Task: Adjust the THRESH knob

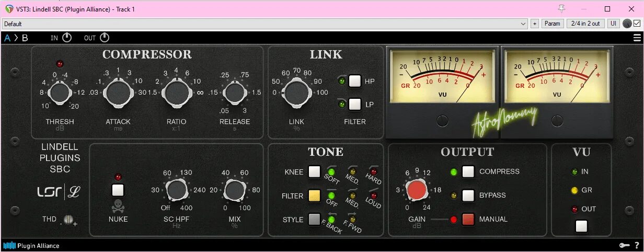Action: click(x=59, y=94)
